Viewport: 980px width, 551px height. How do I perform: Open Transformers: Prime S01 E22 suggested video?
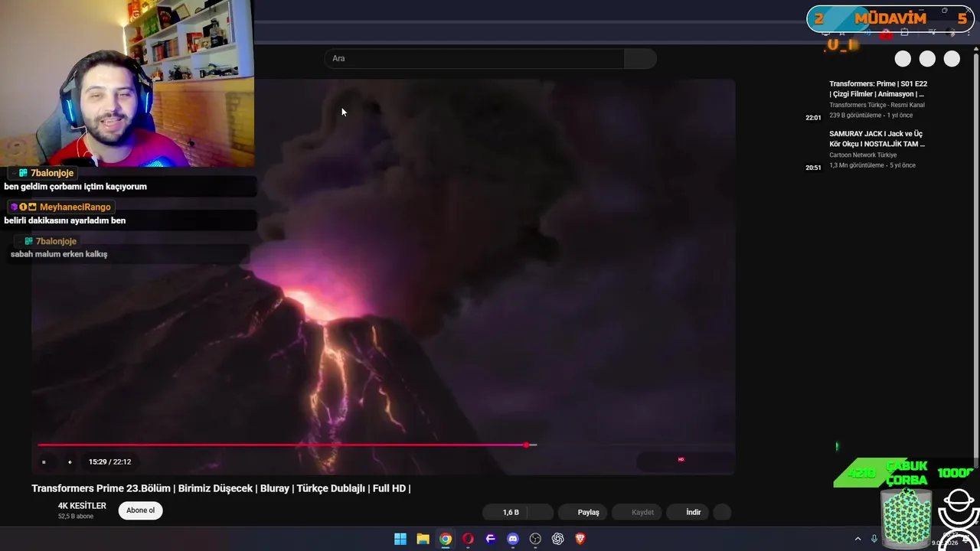coord(877,89)
